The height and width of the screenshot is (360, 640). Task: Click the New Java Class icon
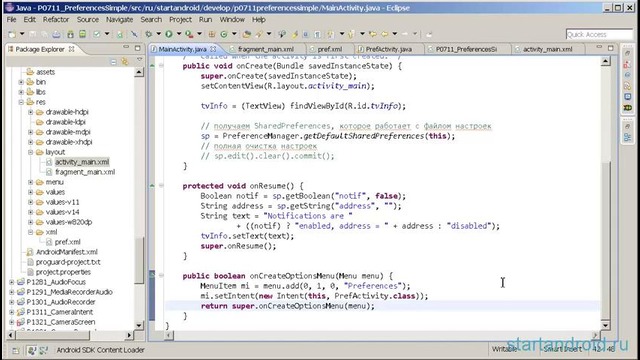[x=224, y=34]
